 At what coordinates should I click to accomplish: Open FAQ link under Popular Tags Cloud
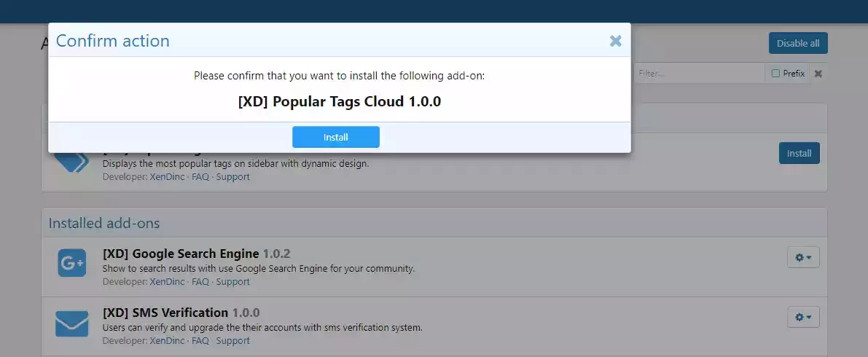[x=200, y=177]
